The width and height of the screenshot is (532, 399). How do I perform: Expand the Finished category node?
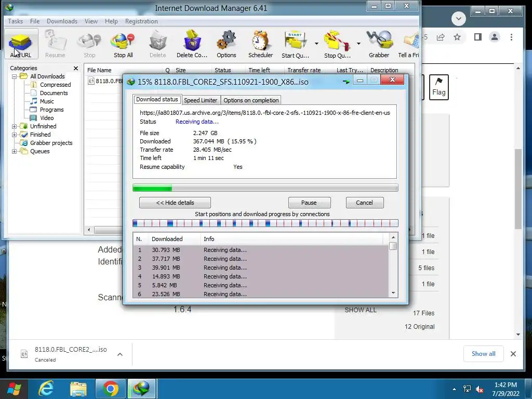point(14,135)
